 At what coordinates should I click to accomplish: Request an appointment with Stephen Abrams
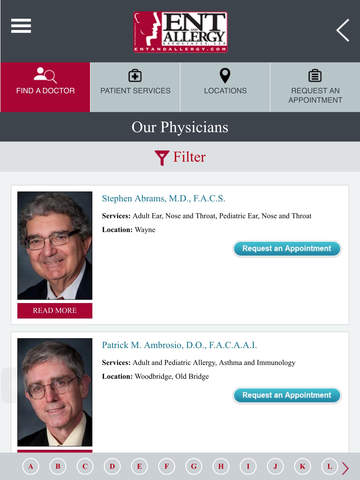pyautogui.click(x=287, y=249)
